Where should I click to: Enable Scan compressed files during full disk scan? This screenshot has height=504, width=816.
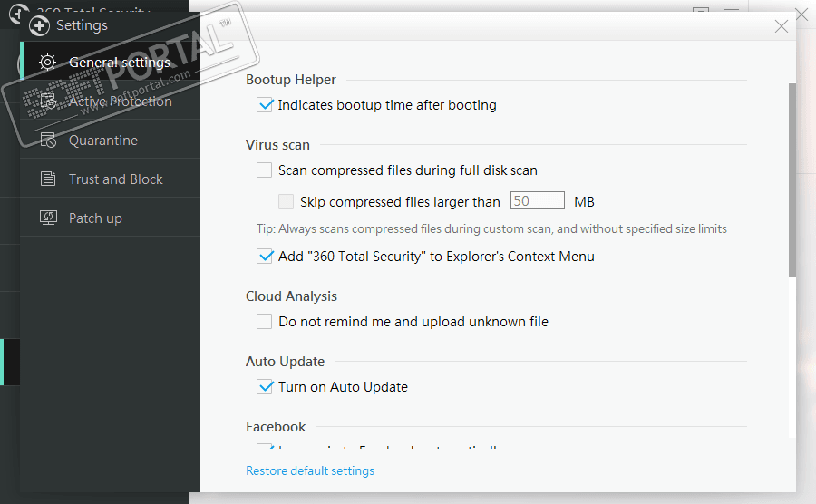265,170
